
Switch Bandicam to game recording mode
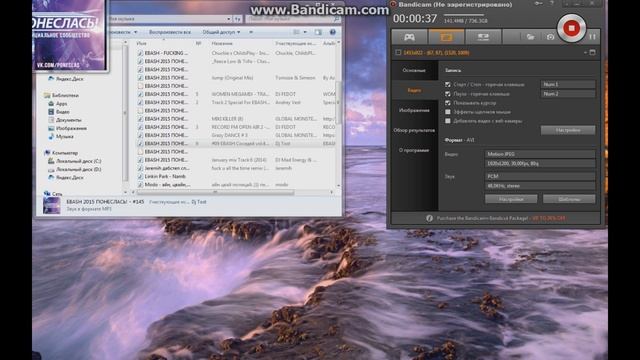409,37
